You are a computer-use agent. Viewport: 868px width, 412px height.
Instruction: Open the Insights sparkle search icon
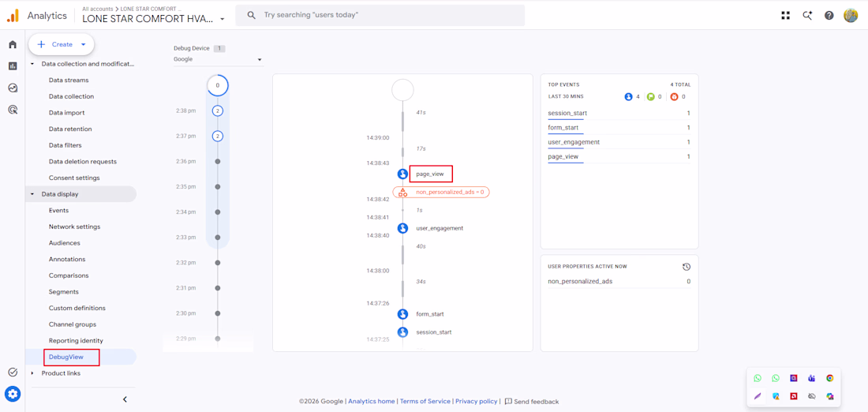pos(807,16)
